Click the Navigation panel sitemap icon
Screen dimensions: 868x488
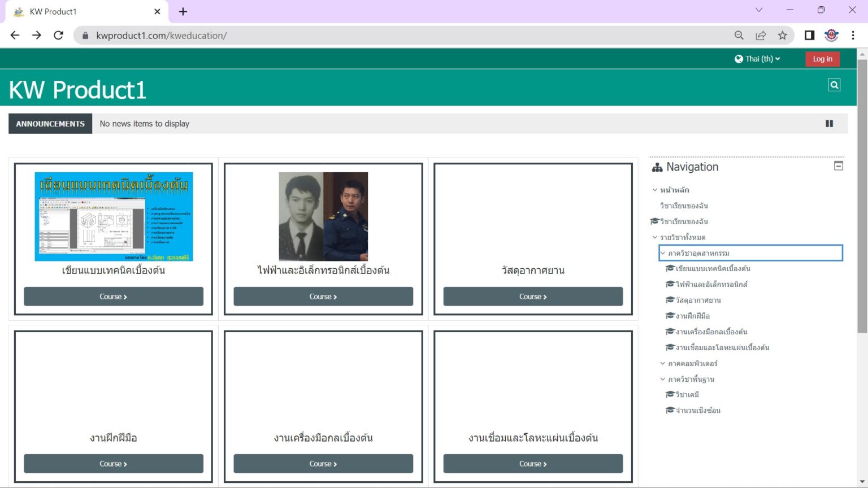point(657,167)
